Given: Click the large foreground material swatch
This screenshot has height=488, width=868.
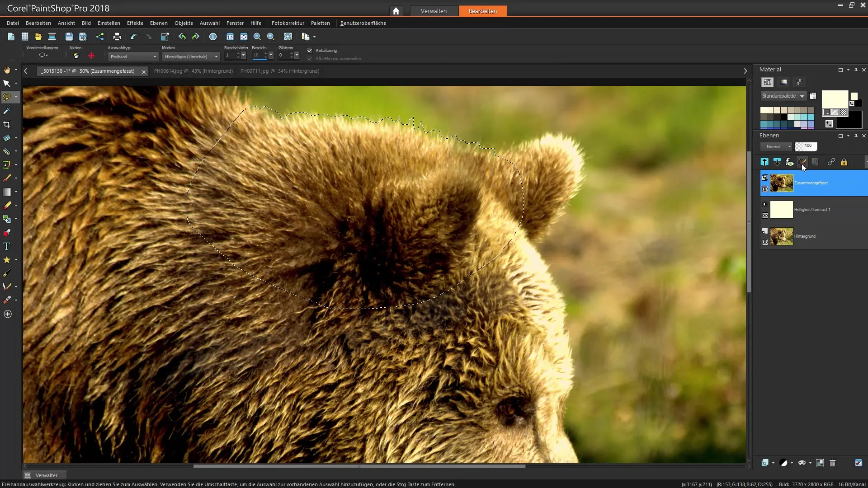Looking at the screenshot, I should point(835,99).
